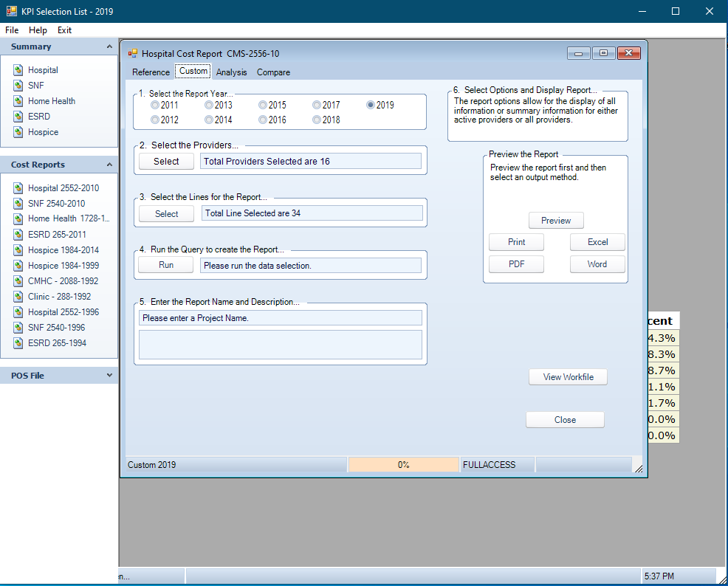This screenshot has height=586, width=728.
Task: Open the SNF summary icon
Action: (x=18, y=86)
